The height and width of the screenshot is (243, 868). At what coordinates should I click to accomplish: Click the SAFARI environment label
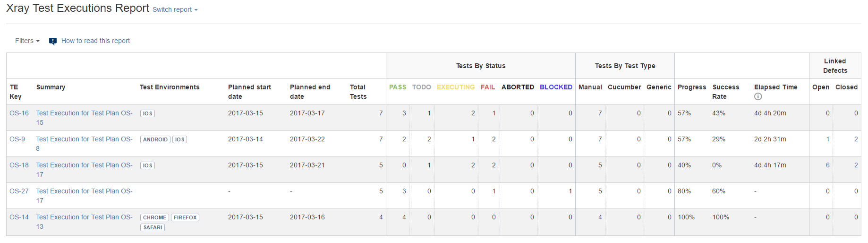pos(153,227)
